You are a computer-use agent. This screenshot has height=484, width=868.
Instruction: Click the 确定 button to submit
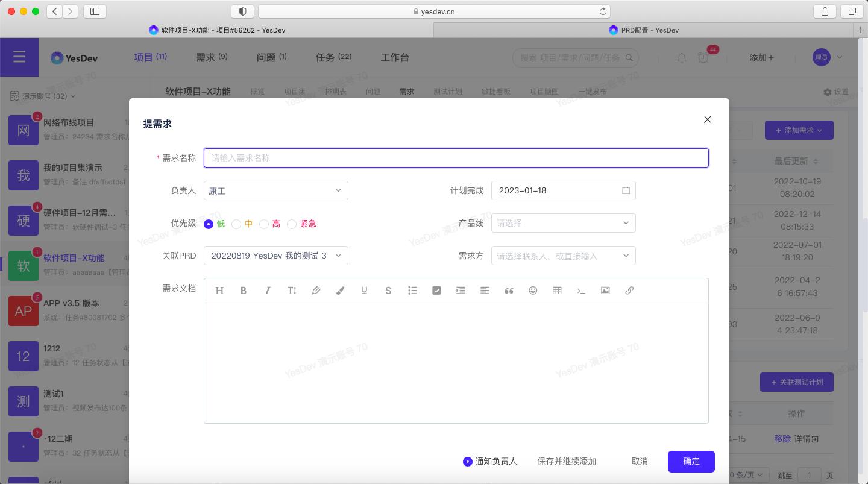[691, 462]
